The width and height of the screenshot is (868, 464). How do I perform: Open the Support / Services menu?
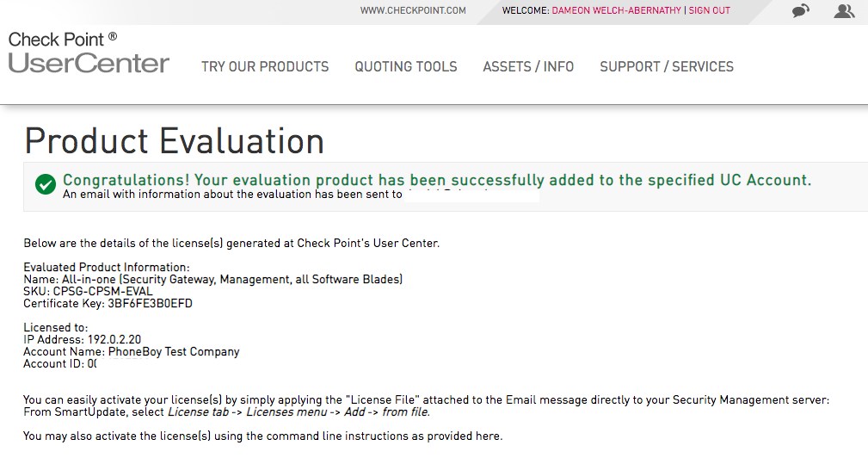(667, 66)
